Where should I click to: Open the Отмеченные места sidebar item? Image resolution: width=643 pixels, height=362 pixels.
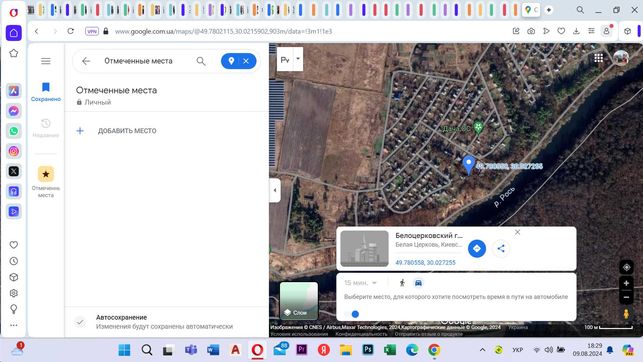pyautogui.click(x=46, y=182)
